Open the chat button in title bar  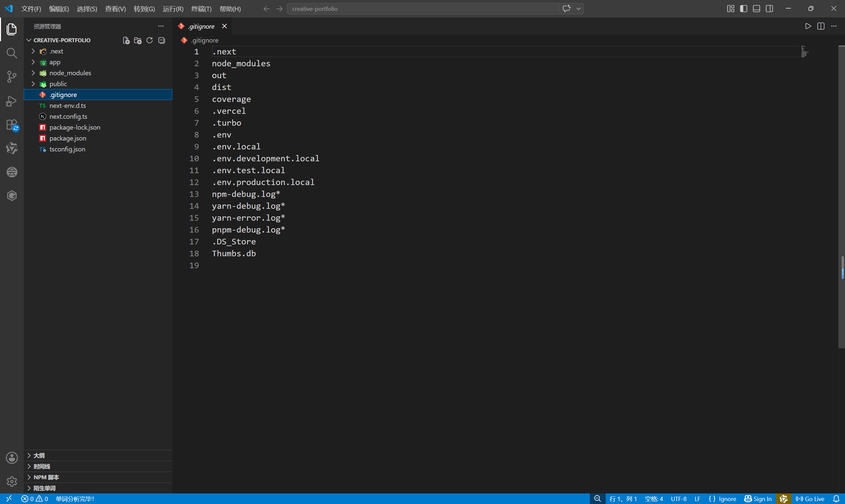pyautogui.click(x=566, y=9)
